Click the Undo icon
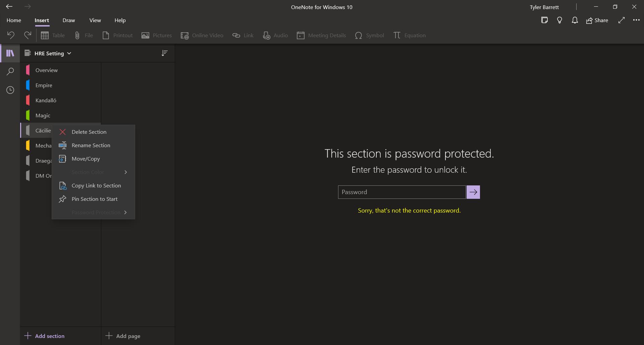644x345 pixels. point(11,35)
